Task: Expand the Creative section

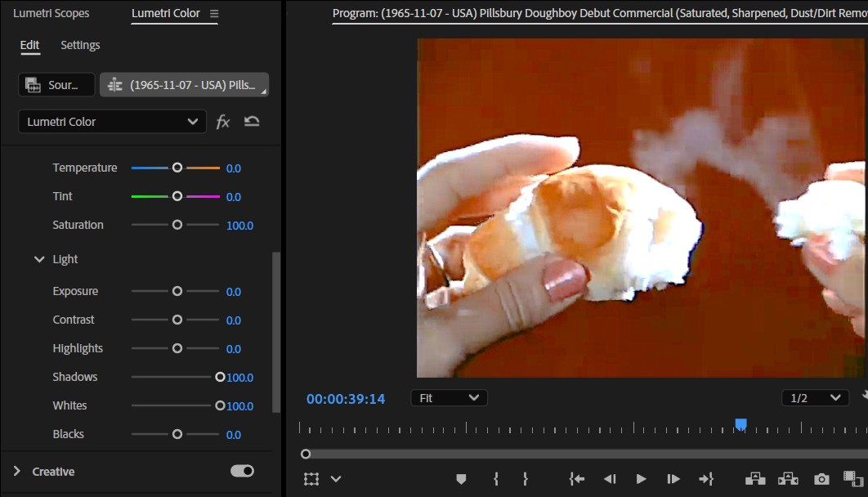Action: (16, 471)
